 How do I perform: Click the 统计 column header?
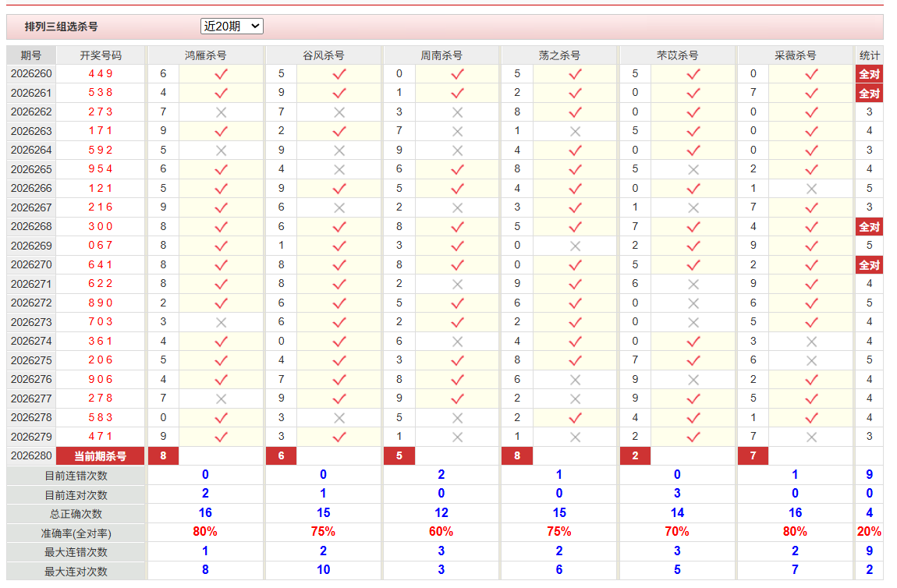coord(869,55)
